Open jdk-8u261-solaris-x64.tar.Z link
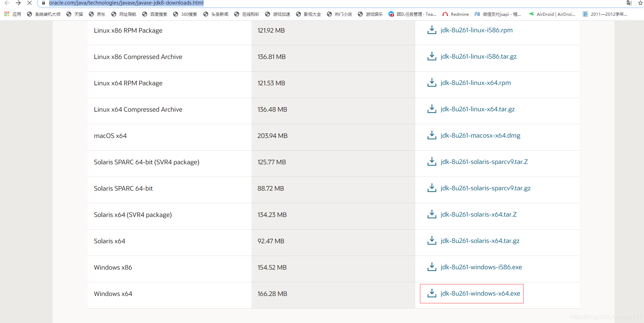 (x=479, y=215)
